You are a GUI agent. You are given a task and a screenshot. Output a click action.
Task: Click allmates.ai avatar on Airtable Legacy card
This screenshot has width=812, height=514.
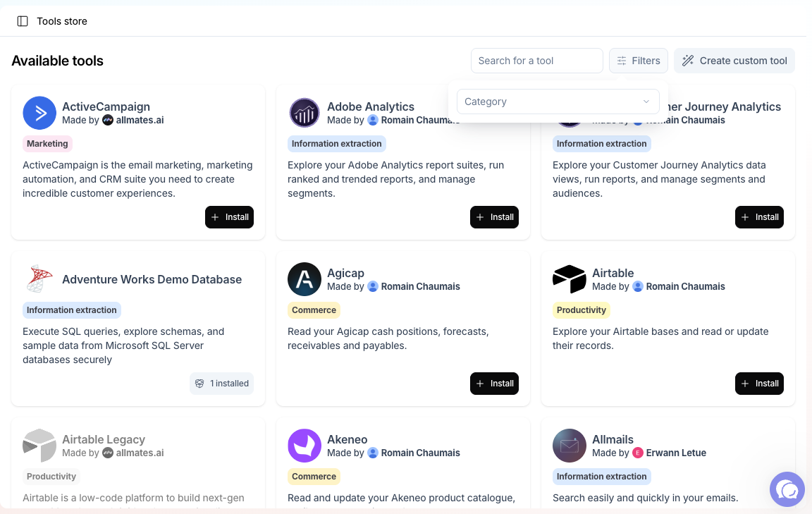(x=108, y=453)
